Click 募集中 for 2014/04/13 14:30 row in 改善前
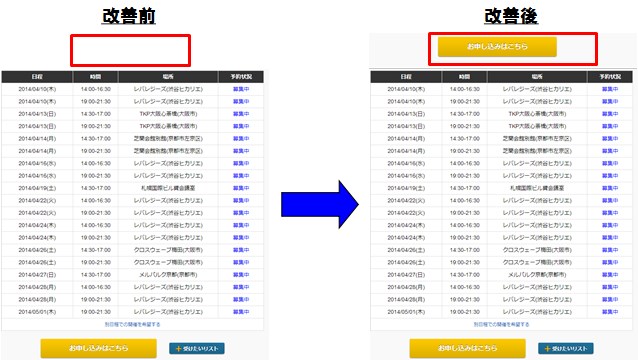Screen dimensions: 638x360 (x=241, y=114)
